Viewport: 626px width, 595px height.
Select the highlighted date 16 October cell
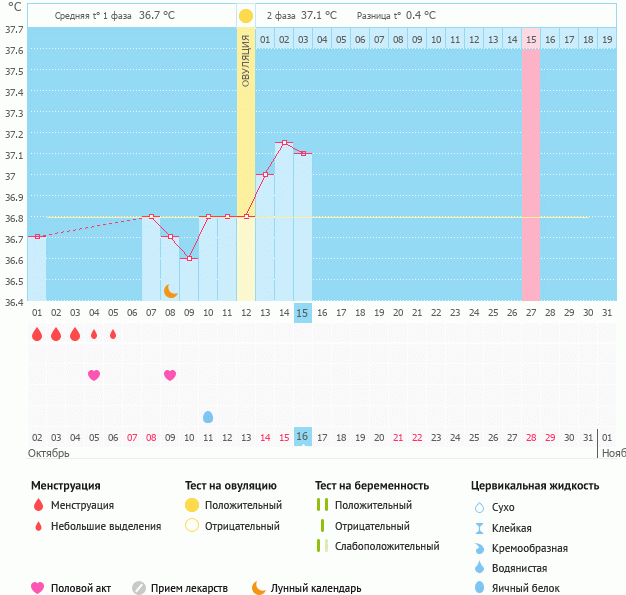pos(303,437)
